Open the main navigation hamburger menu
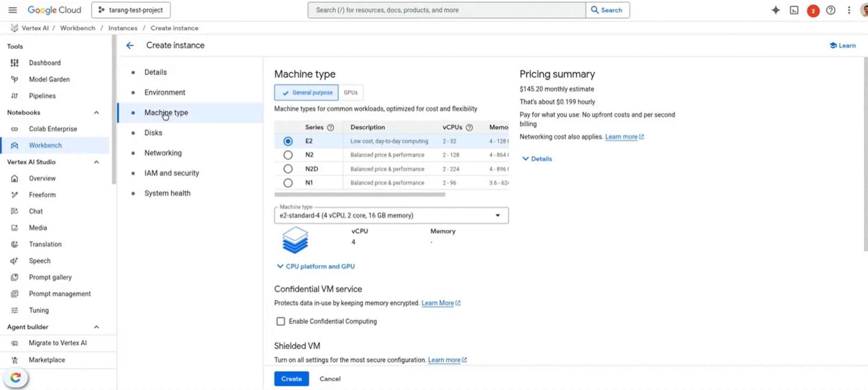This screenshot has height=390, width=868. point(13,10)
